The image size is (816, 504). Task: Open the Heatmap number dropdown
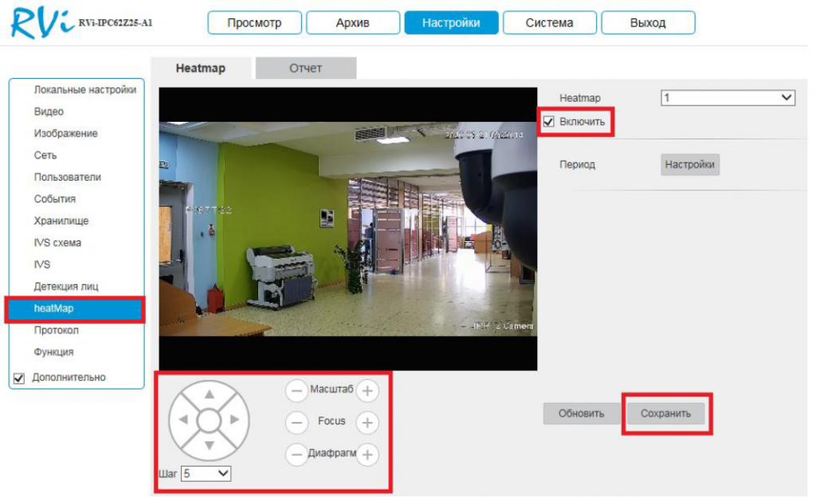click(x=728, y=98)
